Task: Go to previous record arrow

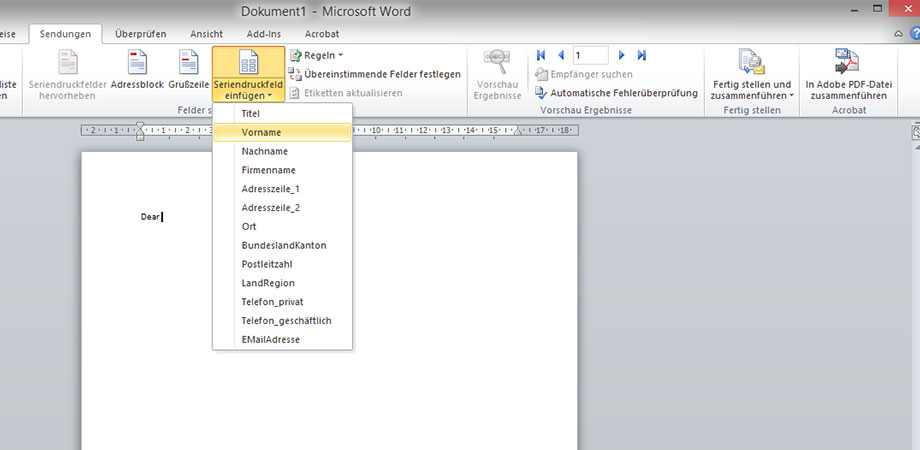Action: (x=560, y=55)
